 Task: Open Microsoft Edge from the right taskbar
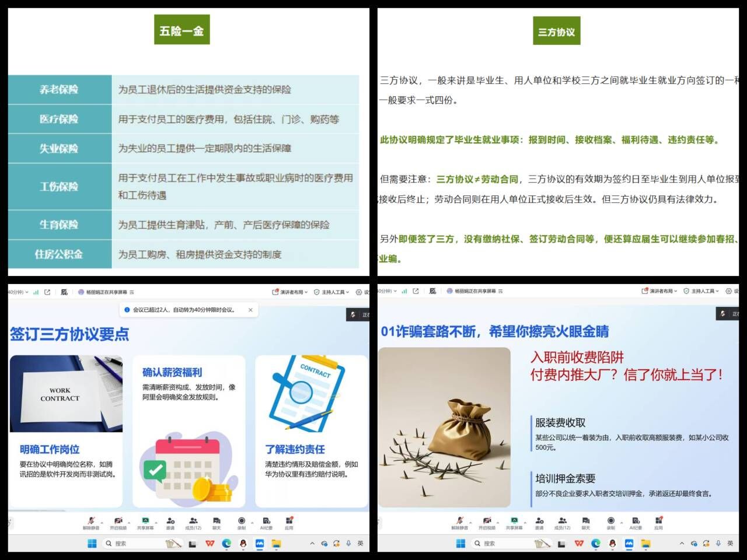[595, 543]
